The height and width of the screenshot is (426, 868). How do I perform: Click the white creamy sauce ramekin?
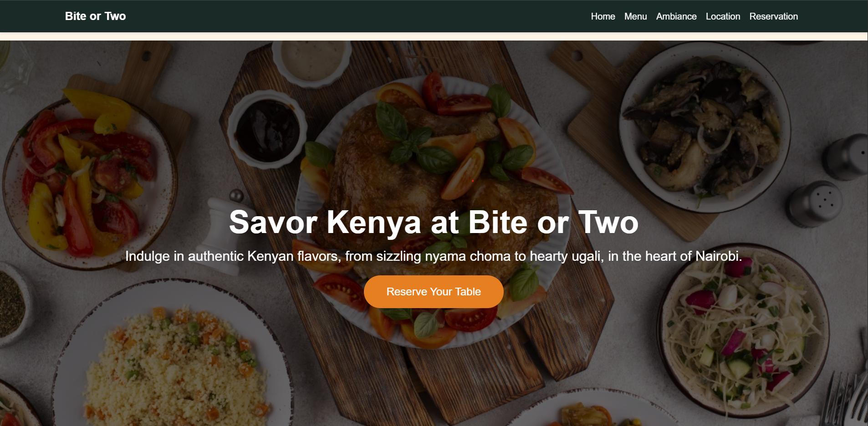point(312,61)
